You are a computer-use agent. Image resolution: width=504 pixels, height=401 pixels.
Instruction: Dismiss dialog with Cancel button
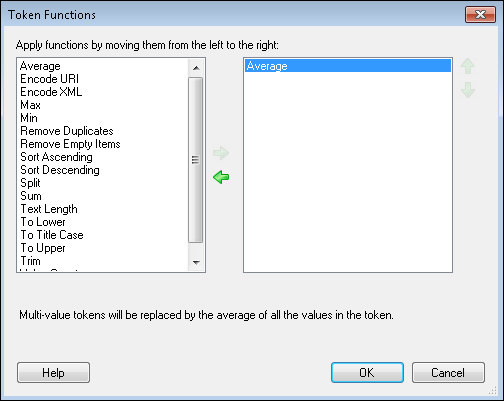click(x=448, y=373)
